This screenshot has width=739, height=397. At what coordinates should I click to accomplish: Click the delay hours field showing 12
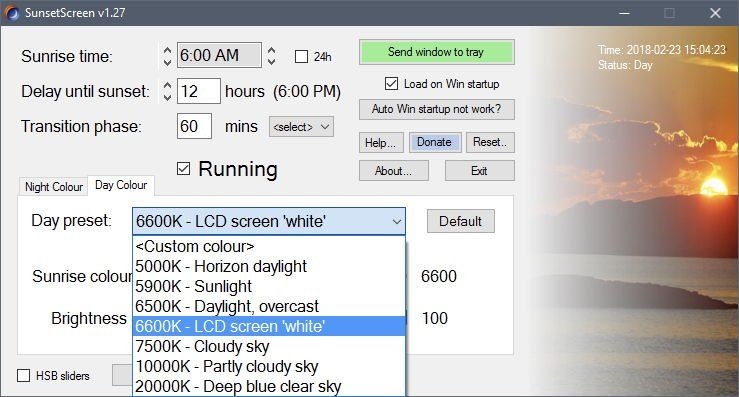(198, 91)
